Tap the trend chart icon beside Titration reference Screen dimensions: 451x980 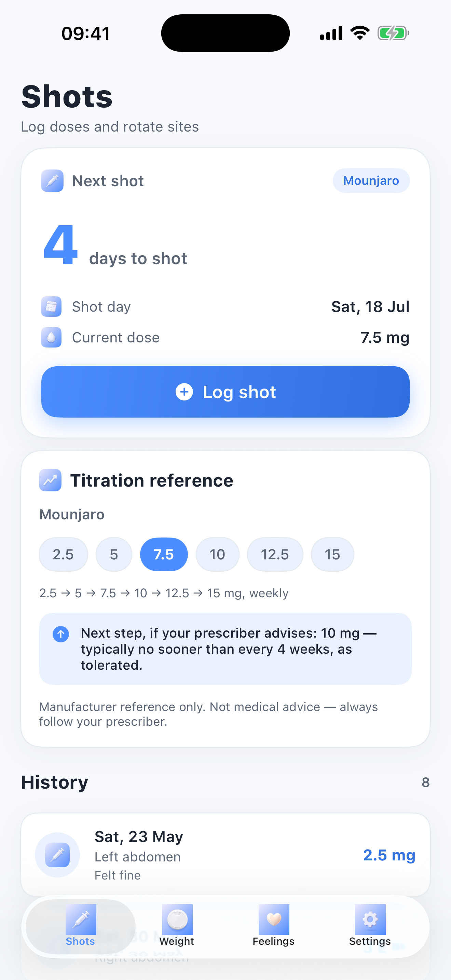pos(50,480)
